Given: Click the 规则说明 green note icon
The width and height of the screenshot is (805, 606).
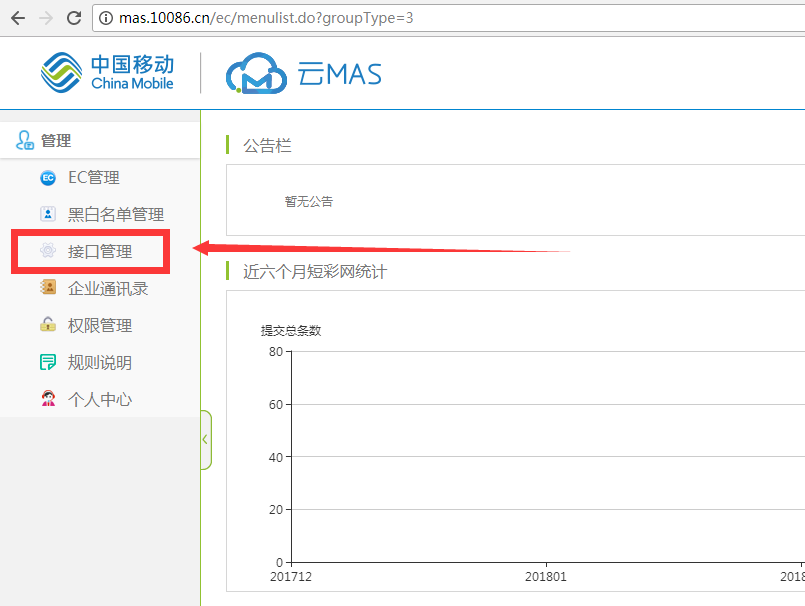Looking at the screenshot, I should point(47,362).
